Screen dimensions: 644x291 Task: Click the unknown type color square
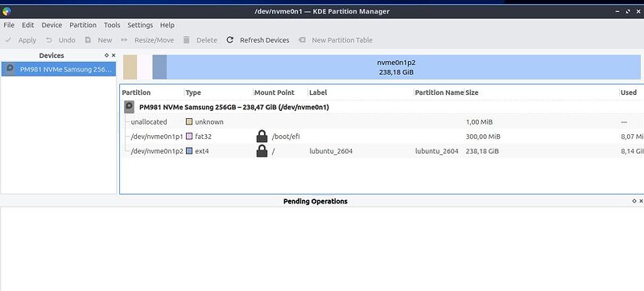(189, 121)
